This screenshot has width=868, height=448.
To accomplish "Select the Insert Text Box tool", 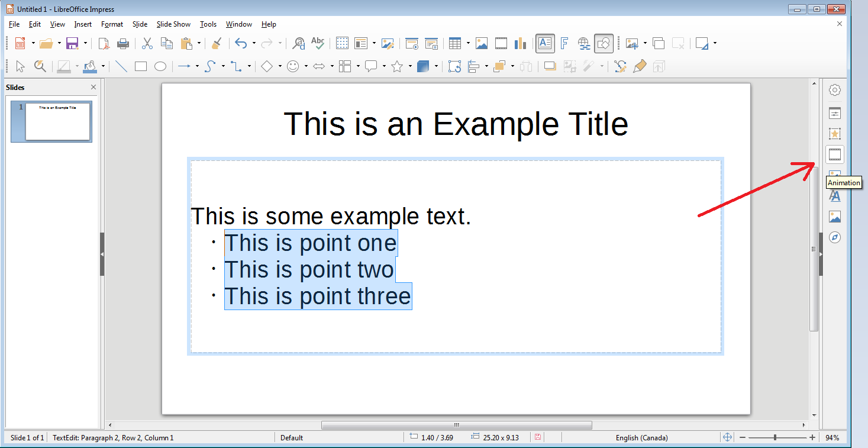I will tap(544, 43).
